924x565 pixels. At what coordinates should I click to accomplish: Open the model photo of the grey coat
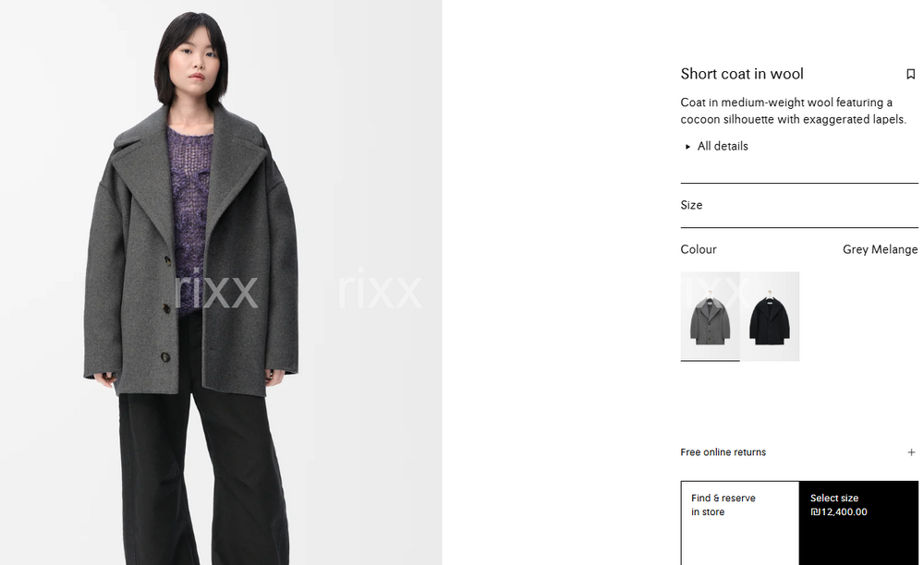click(221, 282)
